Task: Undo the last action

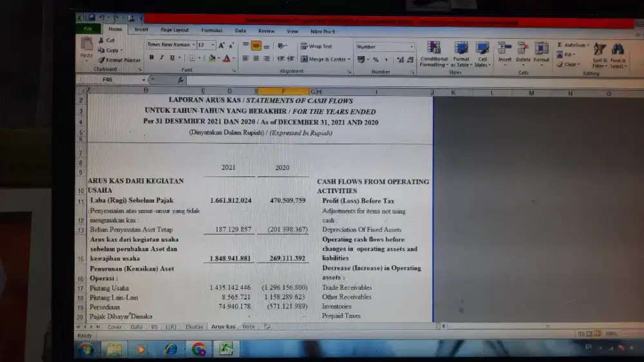Action: point(102,17)
